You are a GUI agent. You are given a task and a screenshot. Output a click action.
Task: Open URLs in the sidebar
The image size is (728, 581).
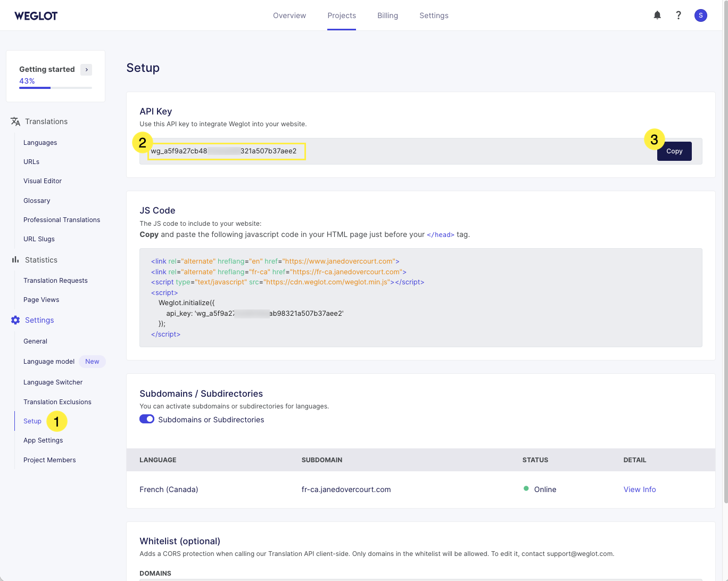tap(31, 162)
